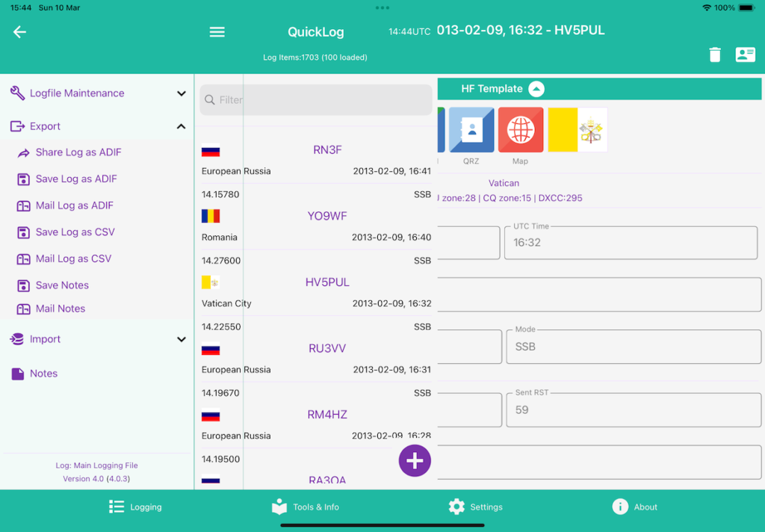This screenshot has height=532, width=765.
Task: Click the About info icon
Action: [620, 507]
